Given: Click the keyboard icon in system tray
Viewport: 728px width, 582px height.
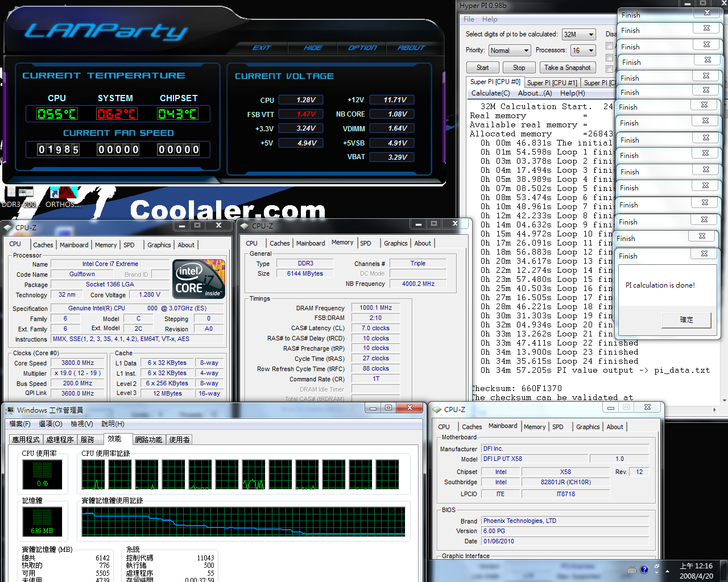Looking at the screenshot, I should coord(632,570).
